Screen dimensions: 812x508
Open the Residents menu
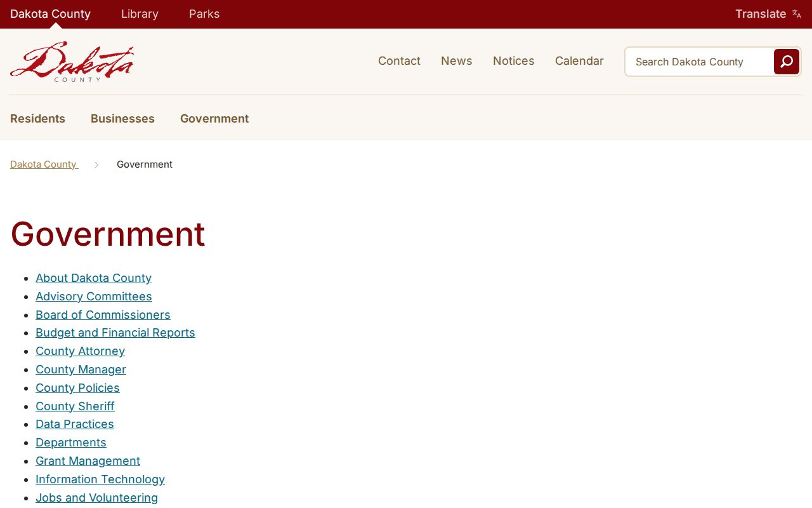coord(37,119)
